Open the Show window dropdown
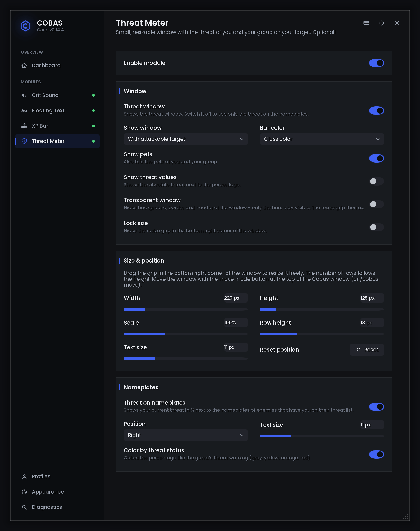 pyautogui.click(x=186, y=139)
